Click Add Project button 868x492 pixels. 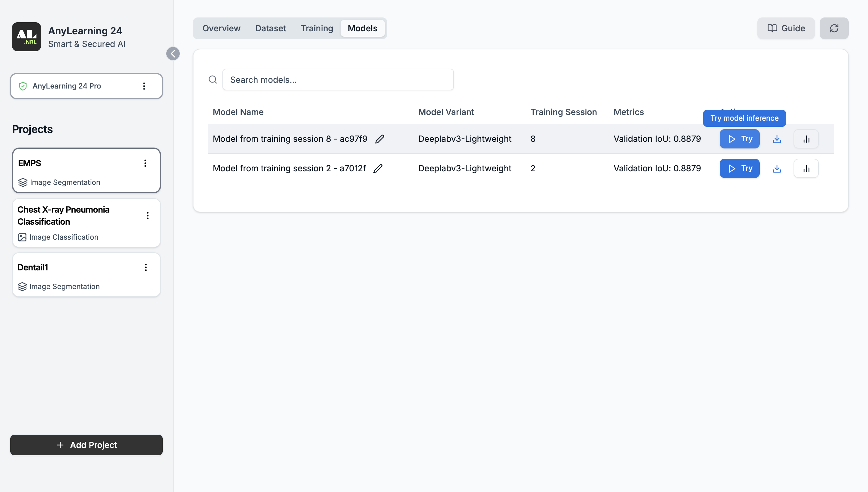tap(86, 445)
